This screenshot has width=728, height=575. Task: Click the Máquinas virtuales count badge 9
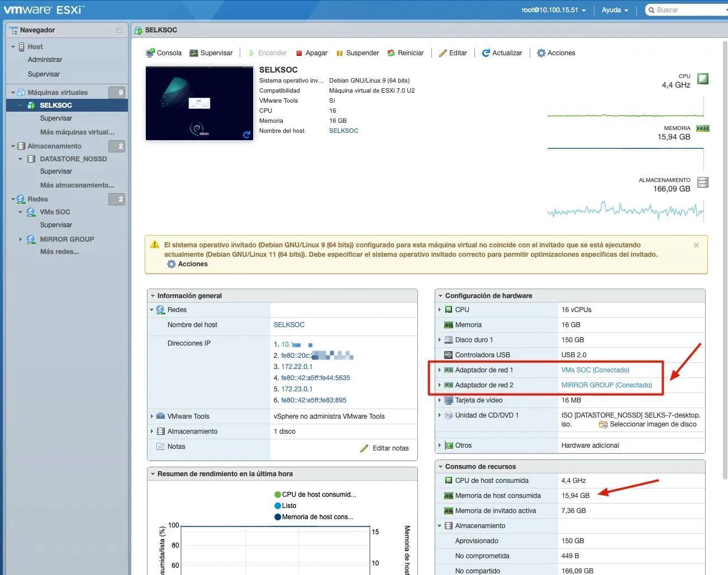[x=117, y=93]
